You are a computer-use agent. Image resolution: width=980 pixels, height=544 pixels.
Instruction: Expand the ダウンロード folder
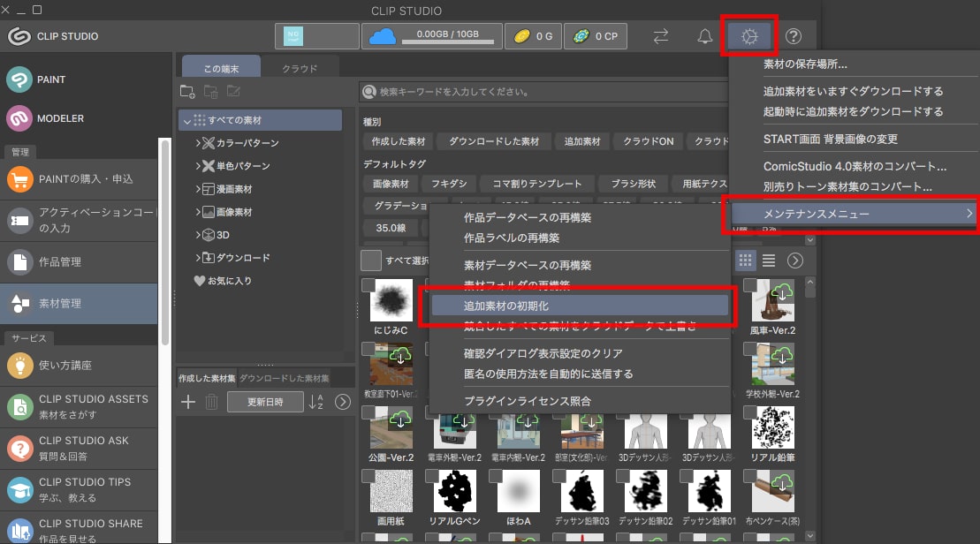197,257
